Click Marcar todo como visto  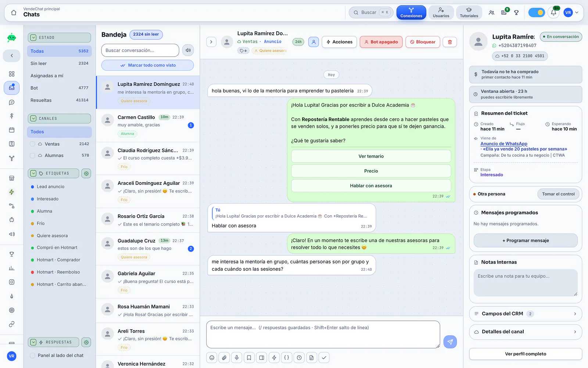[147, 65]
